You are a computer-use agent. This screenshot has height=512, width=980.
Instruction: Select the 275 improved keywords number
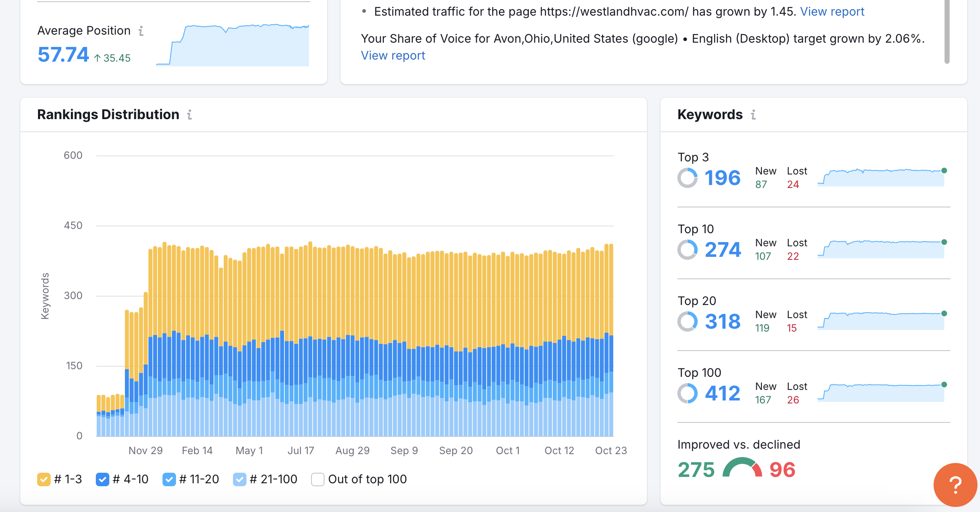pos(696,470)
